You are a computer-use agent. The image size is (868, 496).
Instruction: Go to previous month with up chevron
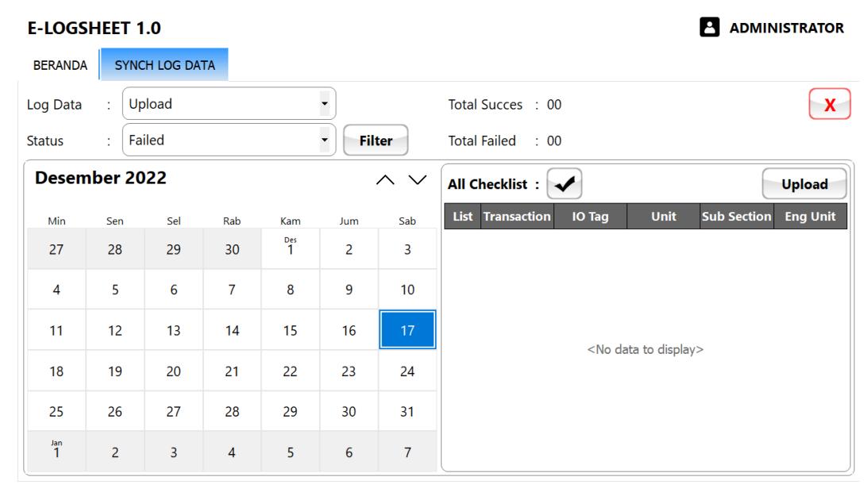click(385, 179)
